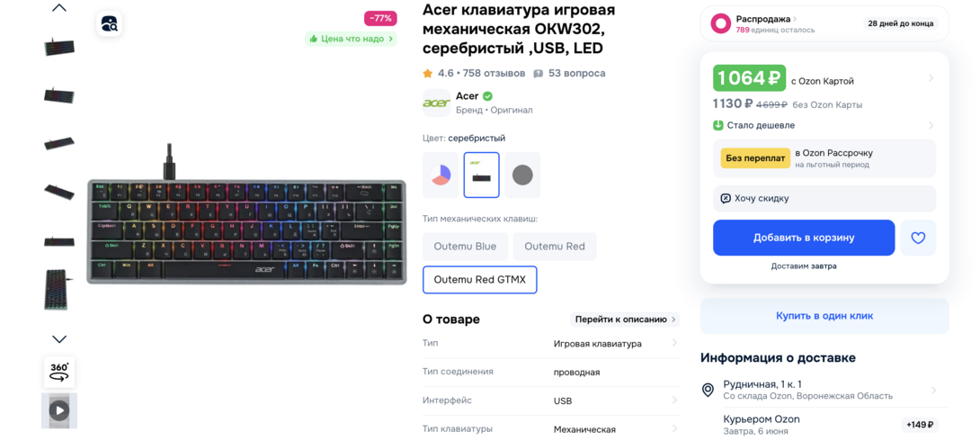Show more thumbnails with the down chevron
The height and width of the screenshot is (441, 980).
point(59,339)
